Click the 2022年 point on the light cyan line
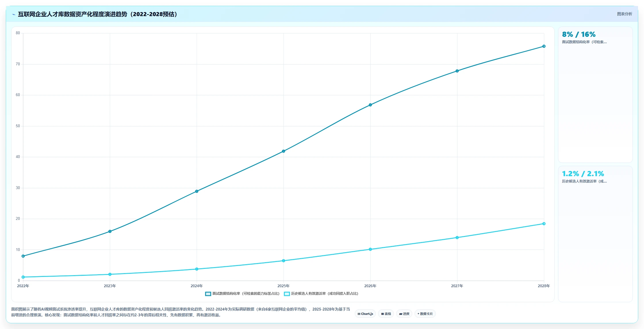 23,277
